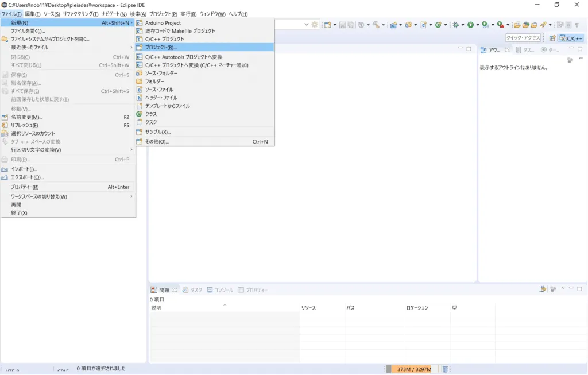Screen dimensions: 588x375
Task: Expand the New Class dropdown arrow
Action: click(446, 25)
